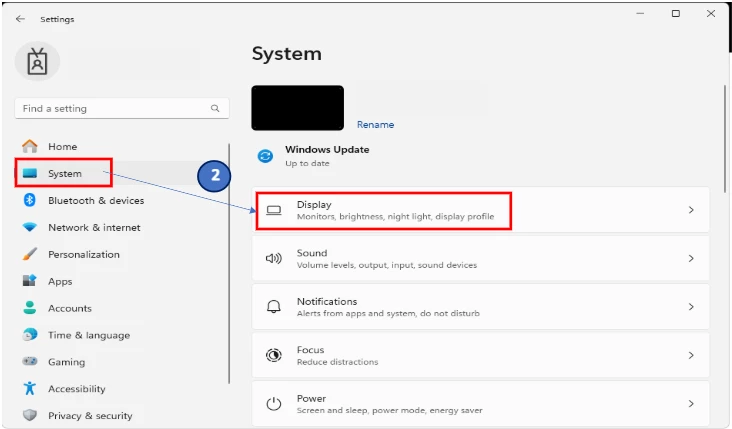Image resolution: width=732 pixels, height=429 pixels.
Task: Click the Time & language globe icon
Action: point(30,335)
